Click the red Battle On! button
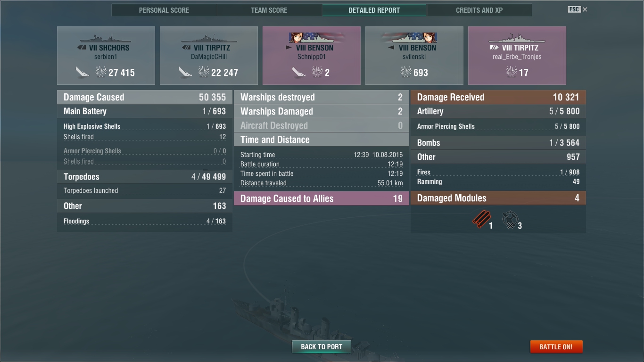This screenshot has width=644, height=362. 556,347
